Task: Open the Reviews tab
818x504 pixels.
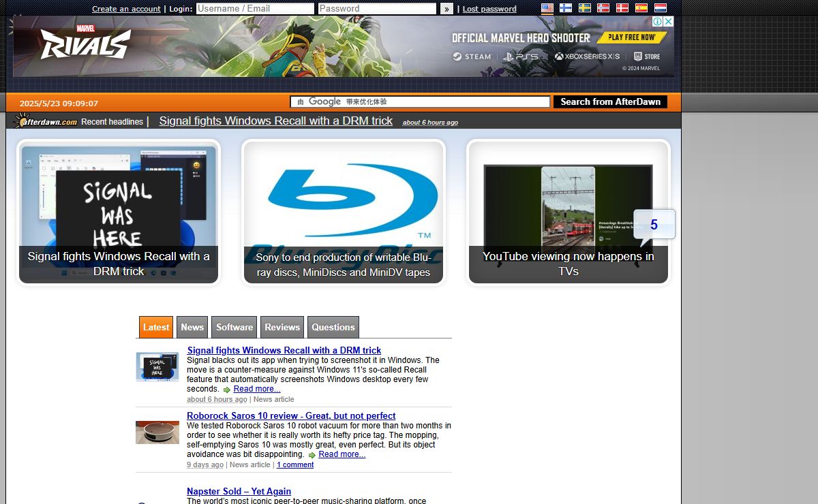Action: click(282, 327)
